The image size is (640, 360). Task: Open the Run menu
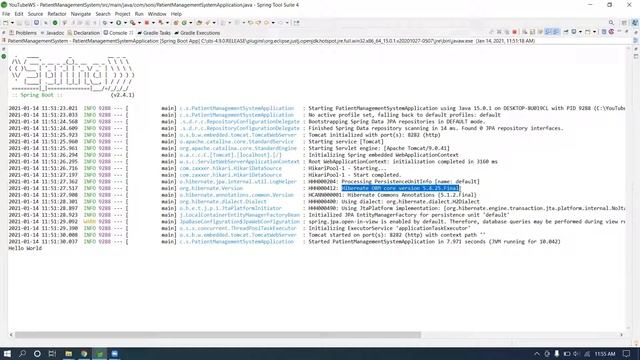point(139,14)
